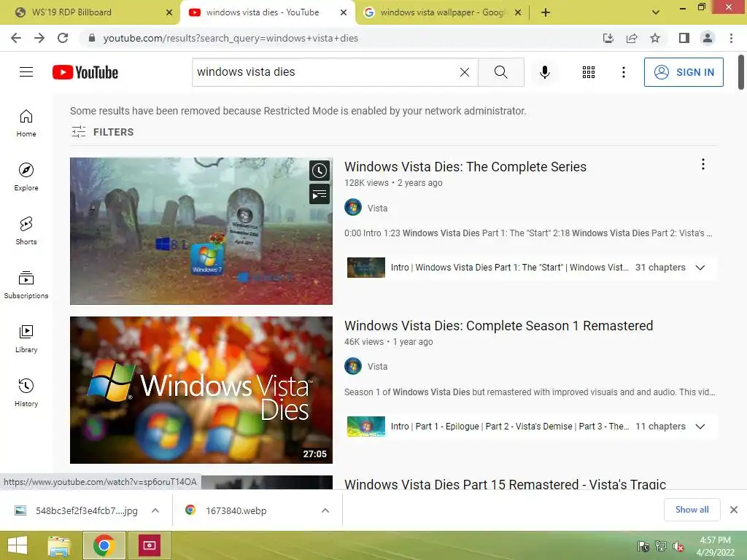Click the graveyard thumbnail of Complete Series

[201, 231]
